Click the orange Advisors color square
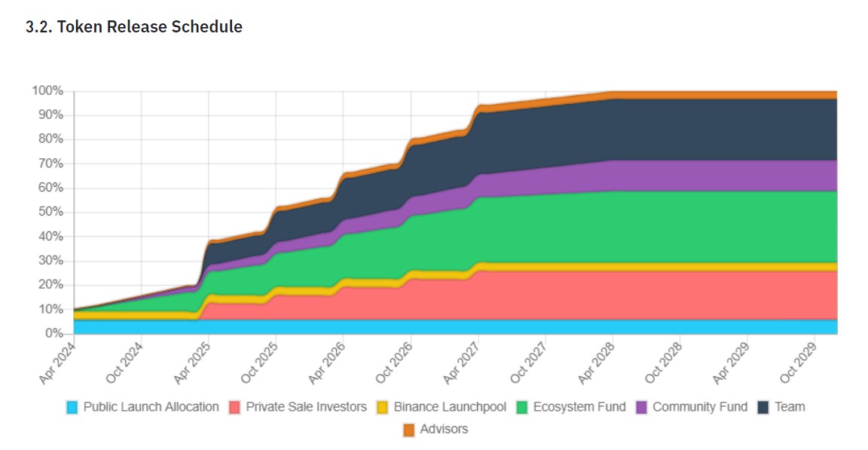The image size is (868, 450). click(x=408, y=428)
